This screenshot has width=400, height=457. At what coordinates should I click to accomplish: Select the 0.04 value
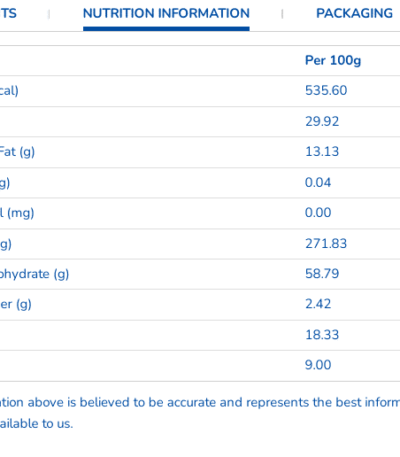318,183
